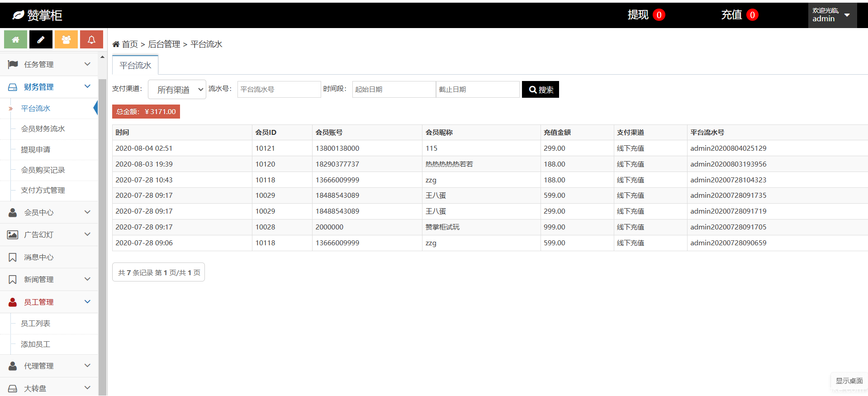Screen dimensions: 868x396
Task: Click the green home icon button
Action: [x=15, y=40]
